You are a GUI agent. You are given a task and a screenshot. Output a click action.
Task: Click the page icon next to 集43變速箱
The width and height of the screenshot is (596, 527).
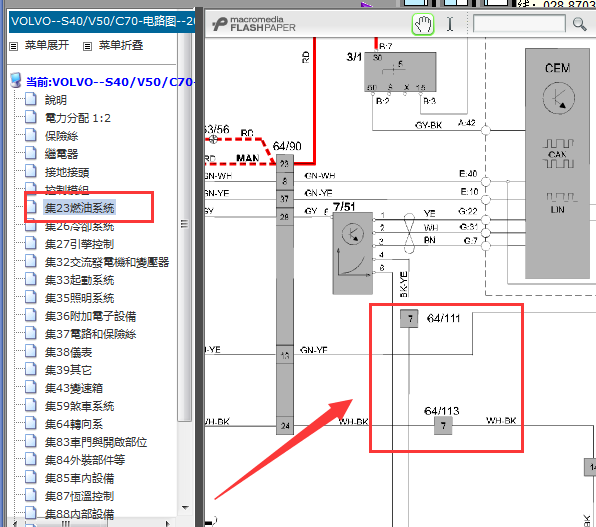[x=31, y=387]
